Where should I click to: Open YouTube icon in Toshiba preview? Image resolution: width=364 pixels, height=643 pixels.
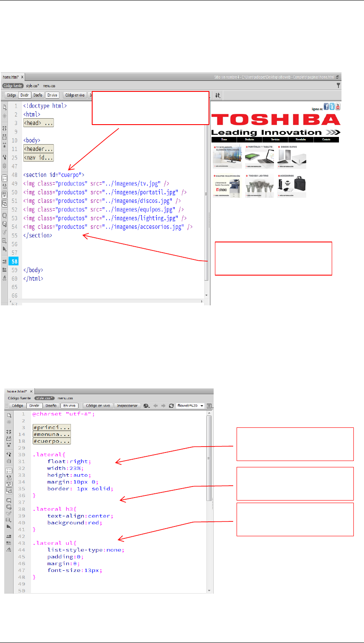click(x=338, y=106)
